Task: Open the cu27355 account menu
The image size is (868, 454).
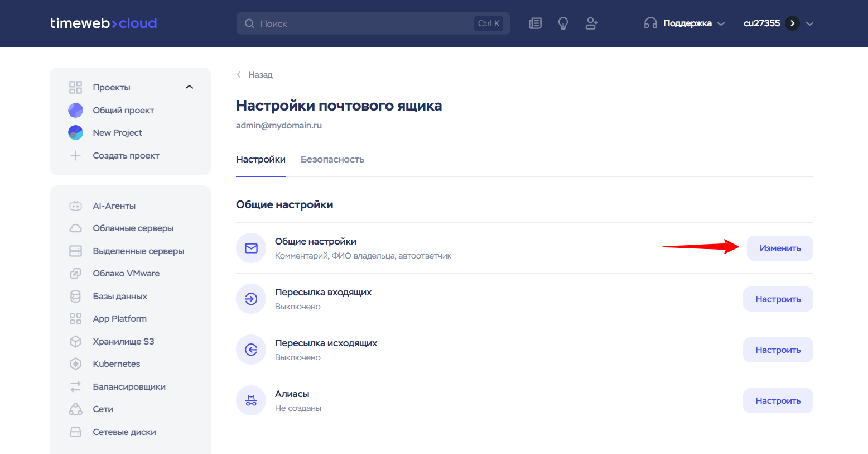Action: [778, 23]
